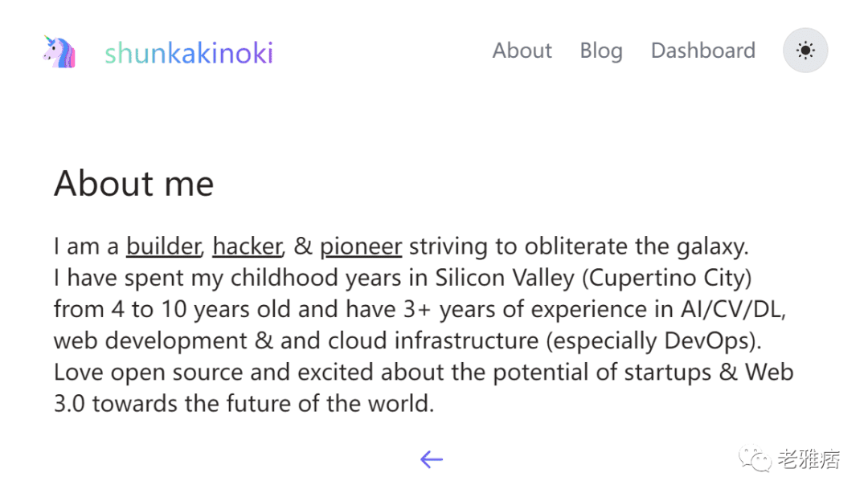The width and height of the screenshot is (868, 497).
Task: Click the phrase obliterate the galaxy
Action: (x=636, y=246)
